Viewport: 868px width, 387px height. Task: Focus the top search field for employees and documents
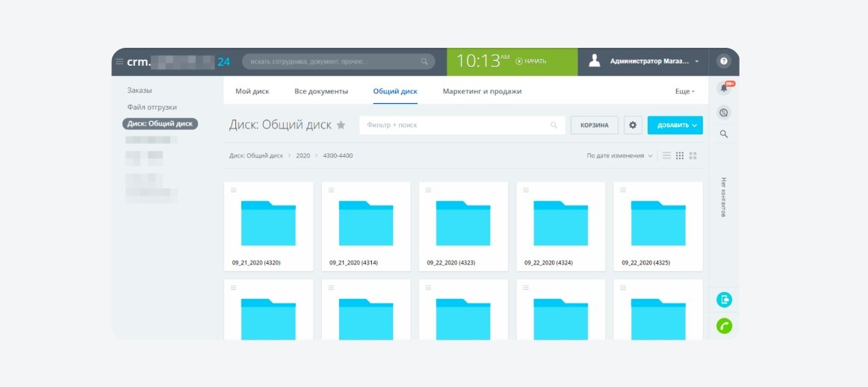338,61
